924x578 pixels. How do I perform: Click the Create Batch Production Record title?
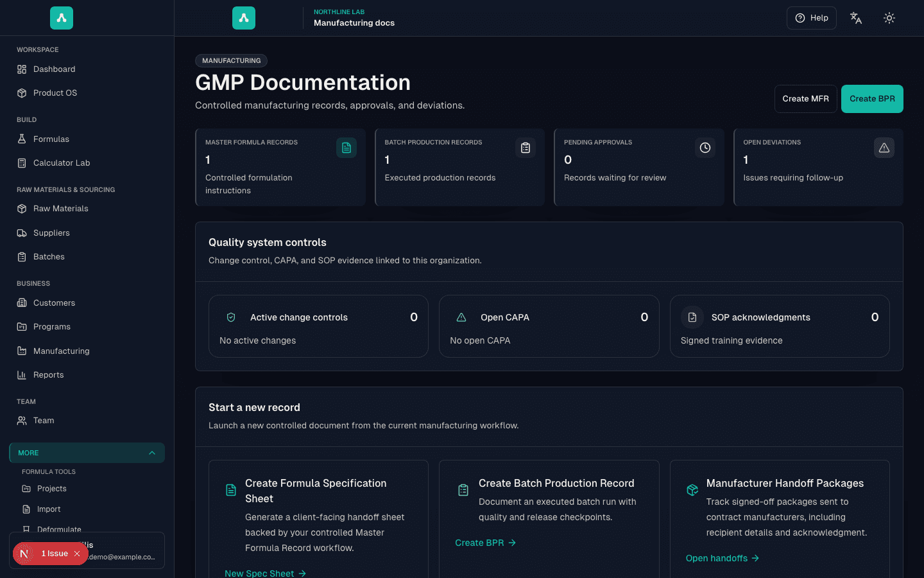pyautogui.click(x=556, y=483)
